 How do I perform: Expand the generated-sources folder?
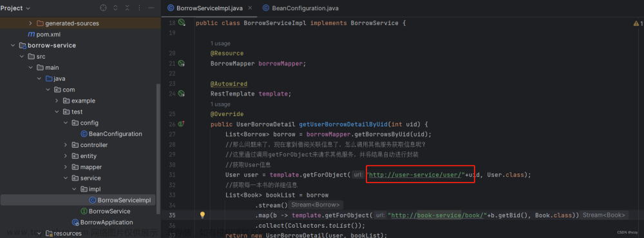pyautogui.click(x=30, y=23)
